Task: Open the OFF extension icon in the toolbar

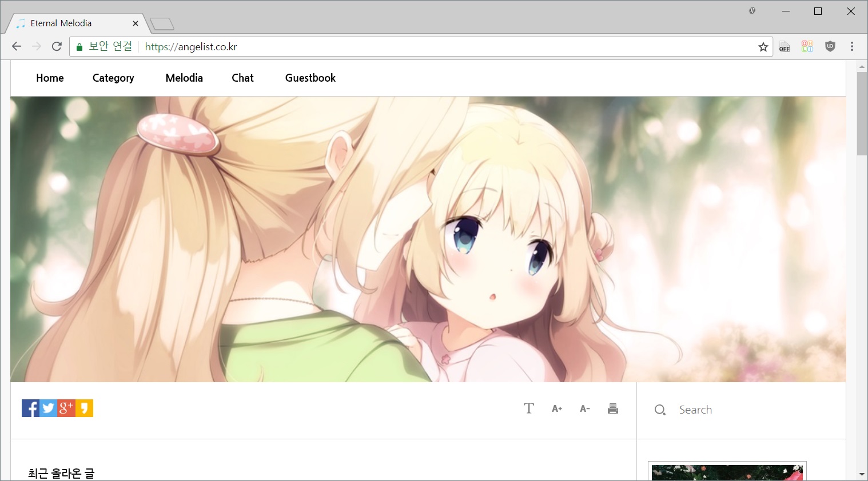Action: click(x=785, y=47)
